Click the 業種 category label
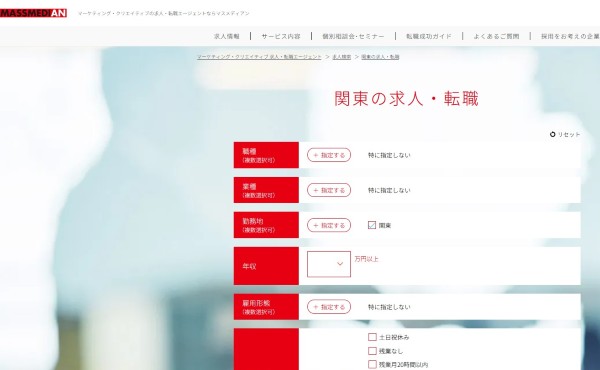Viewport: 600px width, 370px height. point(266,190)
